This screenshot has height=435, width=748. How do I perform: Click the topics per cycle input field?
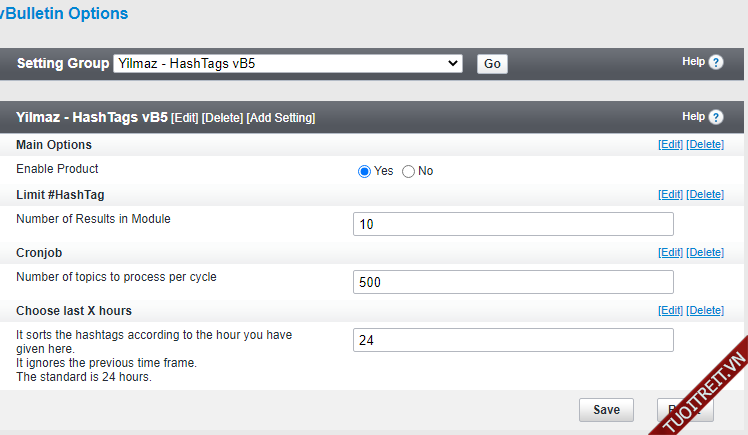(x=513, y=282)
